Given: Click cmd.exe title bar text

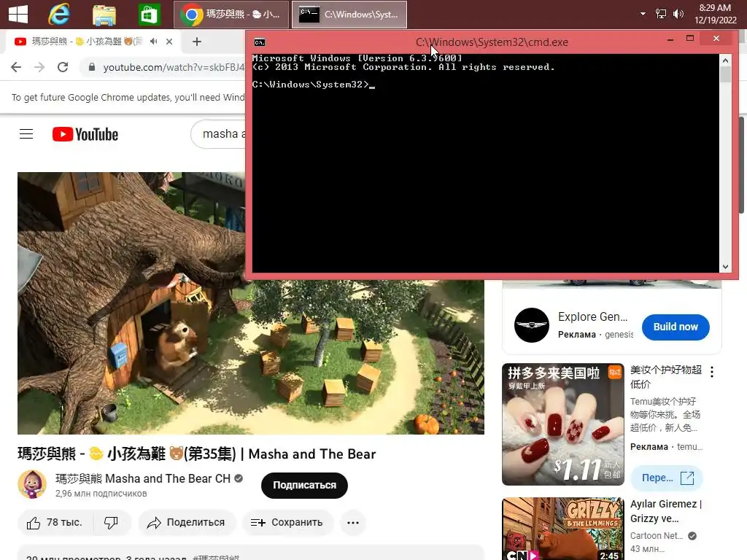Looking at the screenshot, I should point(492,42).
